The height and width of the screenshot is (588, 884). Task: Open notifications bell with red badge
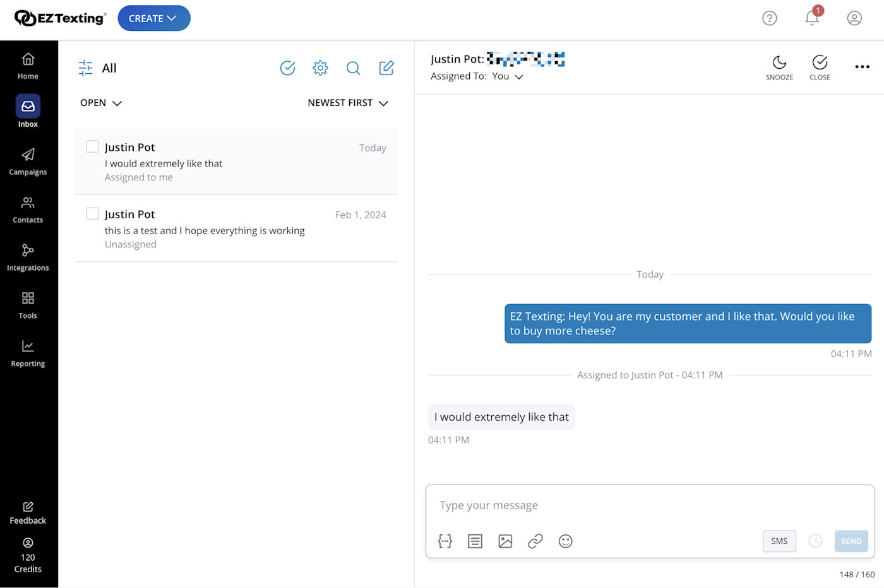(813, 16)
